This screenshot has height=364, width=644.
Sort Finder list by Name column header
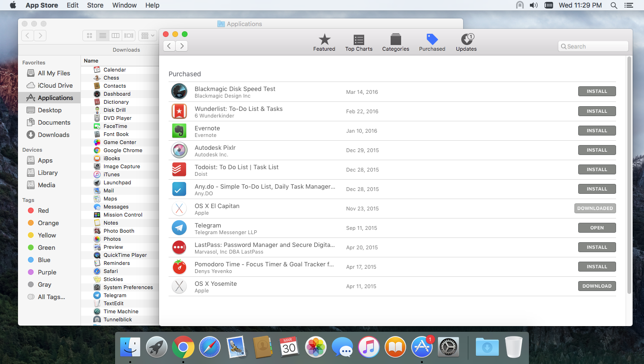click(120, 61)
